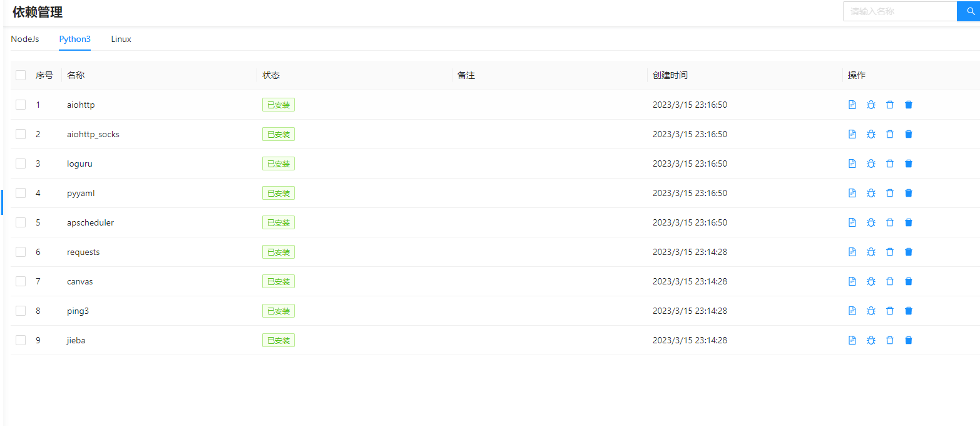Select the checkbox next to requests
The width and height of the screenshot is (980, 426).
21,251
